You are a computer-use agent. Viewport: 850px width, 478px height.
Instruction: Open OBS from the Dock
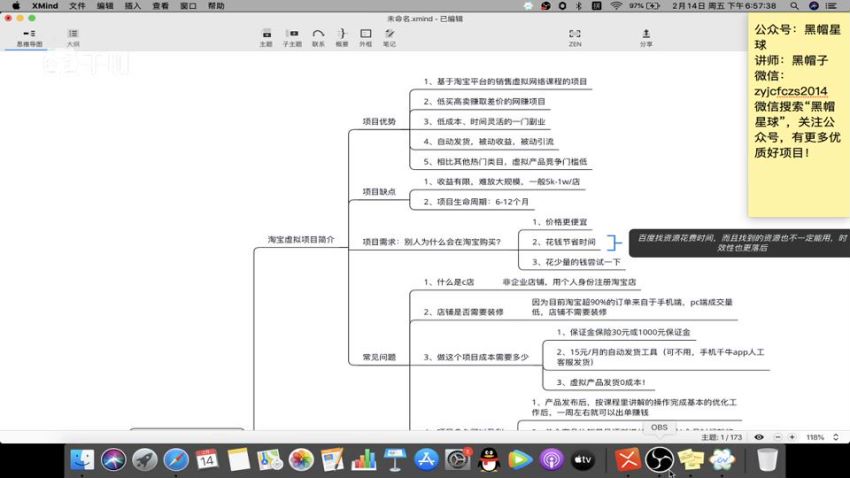coord(659,459)
